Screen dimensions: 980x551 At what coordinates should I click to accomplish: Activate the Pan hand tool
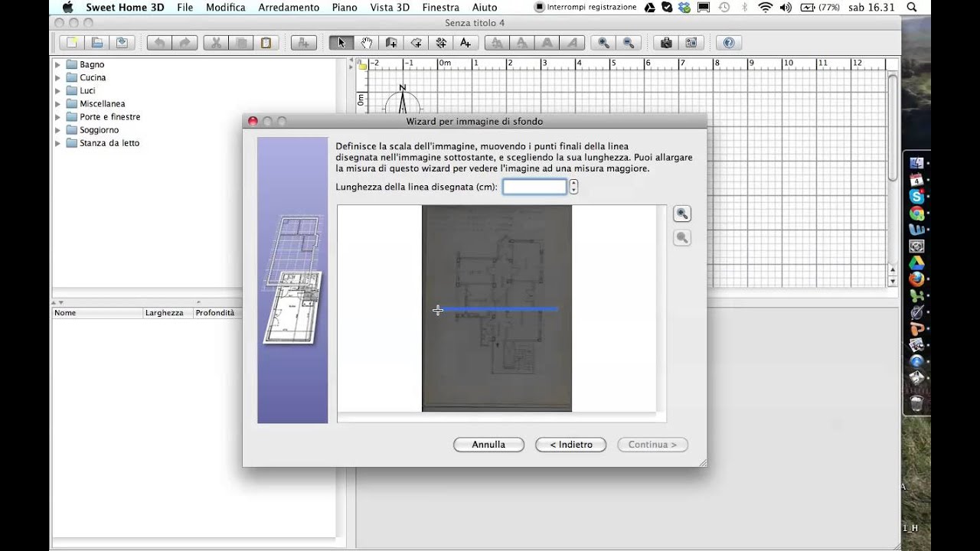(366, 43)
